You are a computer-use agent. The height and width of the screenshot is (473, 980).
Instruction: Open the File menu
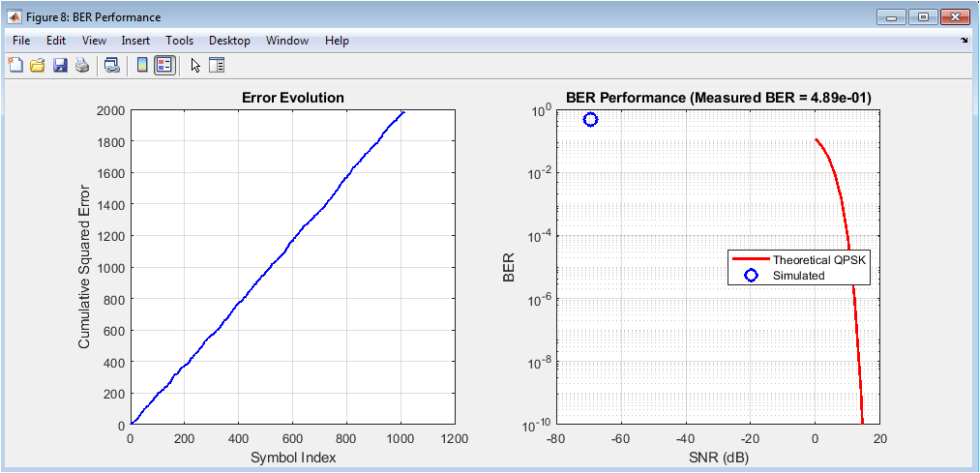(x=22, y=41)
